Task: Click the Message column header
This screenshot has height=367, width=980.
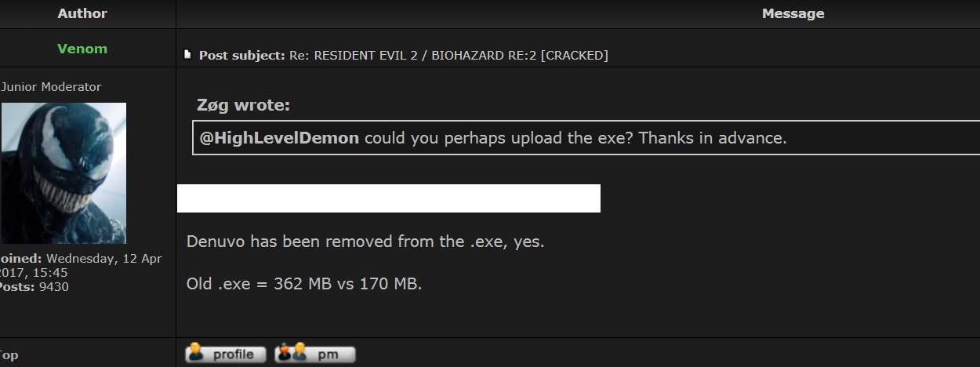Action: point(793,13)
